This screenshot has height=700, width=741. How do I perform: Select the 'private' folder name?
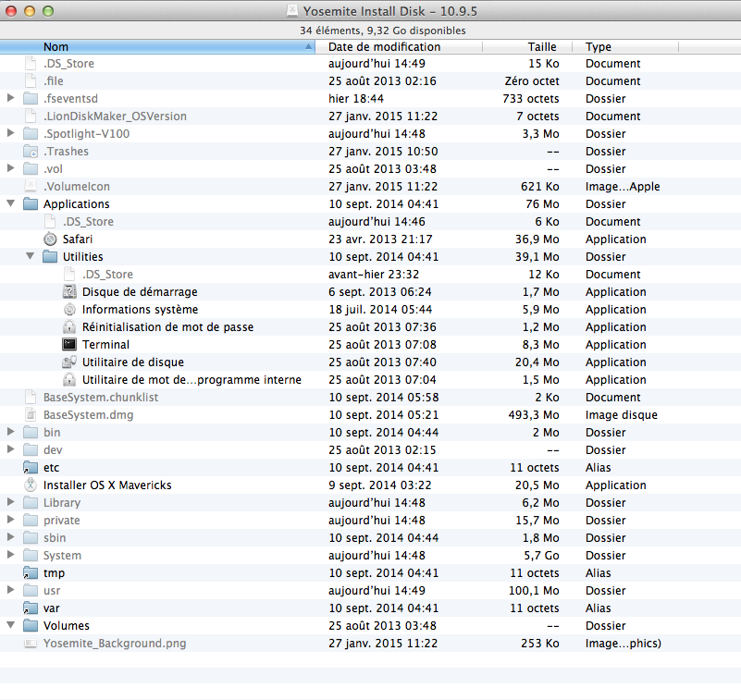tap(62, 521)
